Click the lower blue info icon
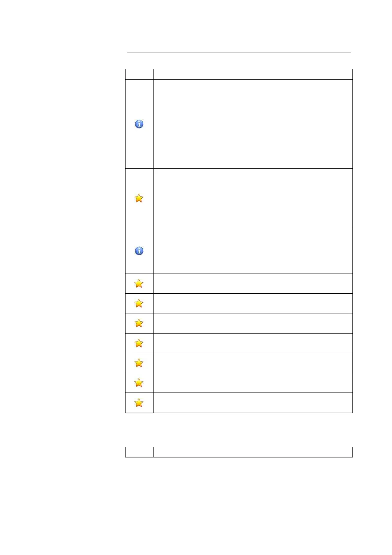The height and width of the screenshot is (555, 392). tap(139, 251)
